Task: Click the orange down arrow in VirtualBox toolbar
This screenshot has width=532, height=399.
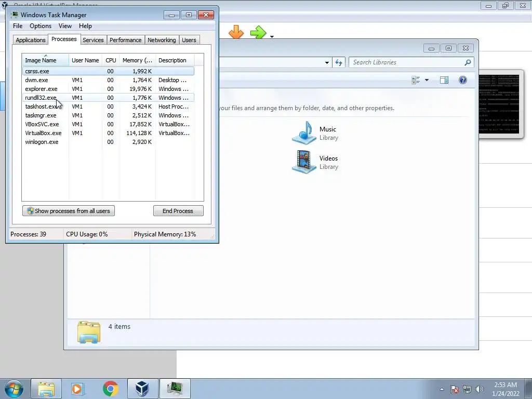Action: [236, 32]
